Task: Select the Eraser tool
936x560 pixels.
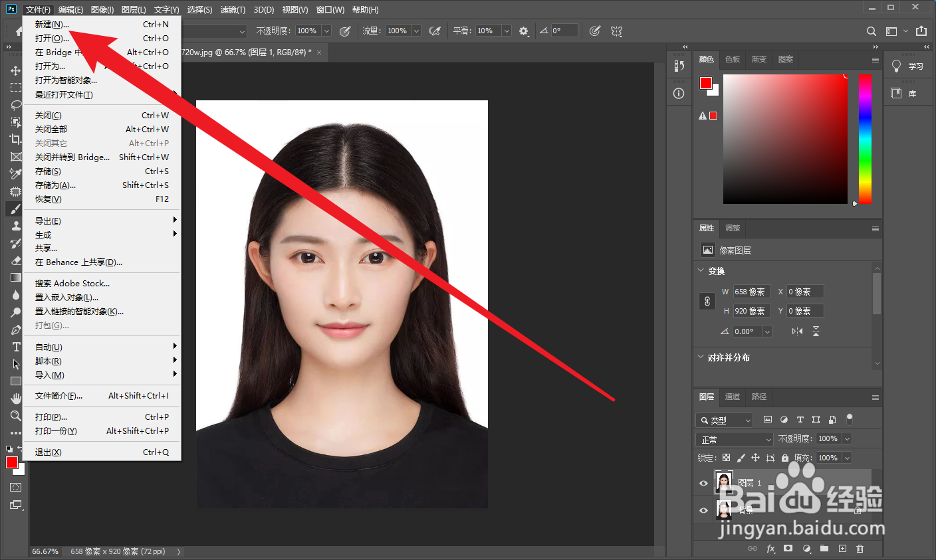Action: click(x=16, y=260)
